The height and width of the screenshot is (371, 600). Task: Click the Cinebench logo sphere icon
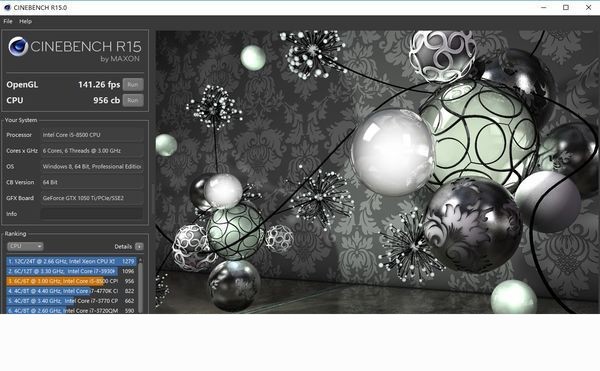pos(18,47)
